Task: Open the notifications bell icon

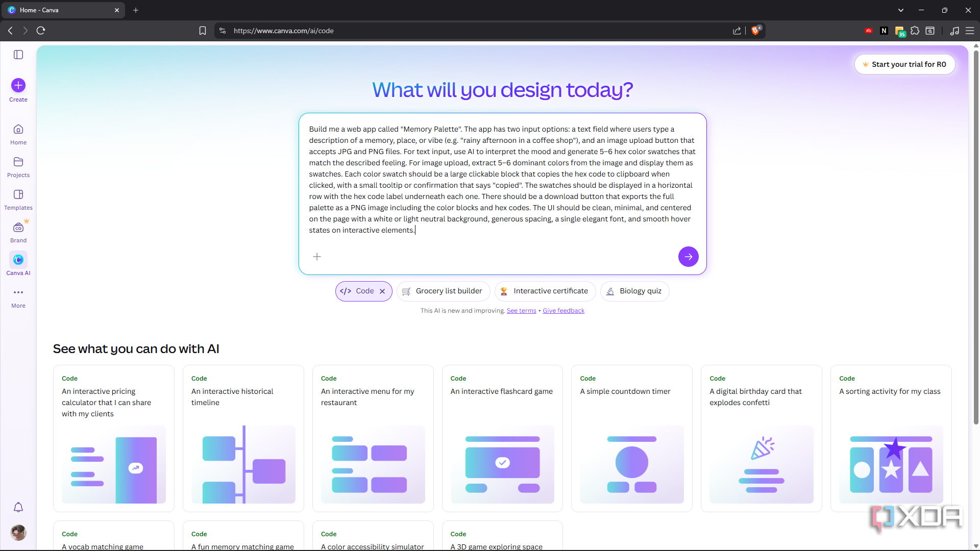Action: 18,507
